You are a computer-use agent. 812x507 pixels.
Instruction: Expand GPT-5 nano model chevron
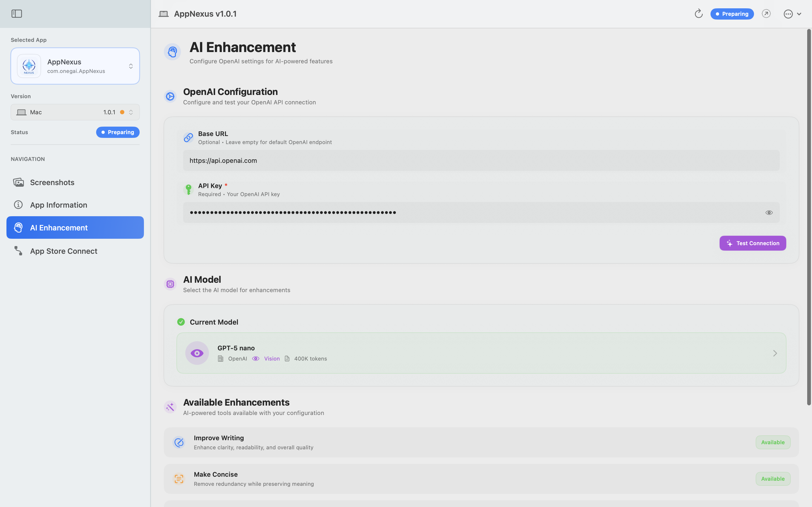775,353
